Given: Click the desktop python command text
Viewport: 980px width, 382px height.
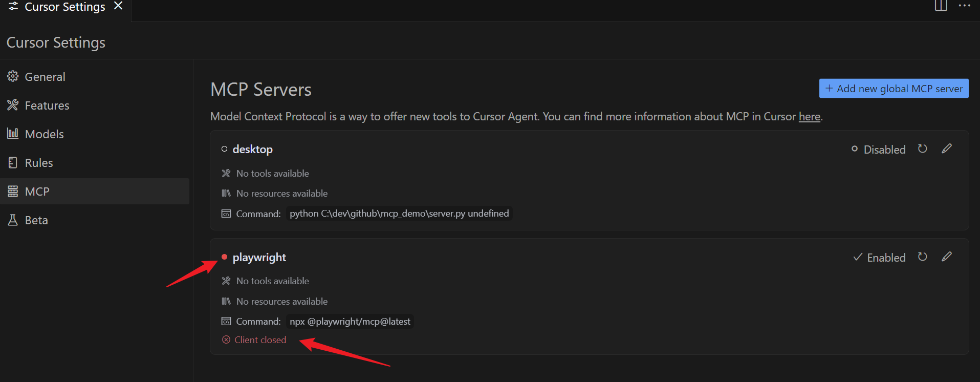Looking at the screenshot, I should [399, 214].
